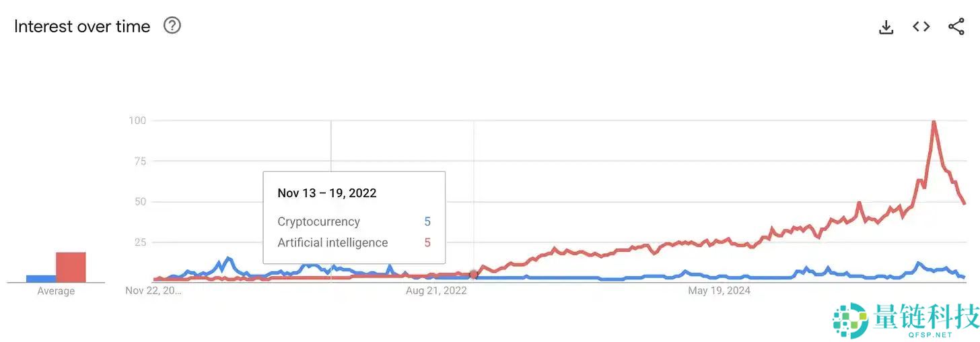Click the Average label under bars
Screen dimensions: 980x342
pos(56,291)
